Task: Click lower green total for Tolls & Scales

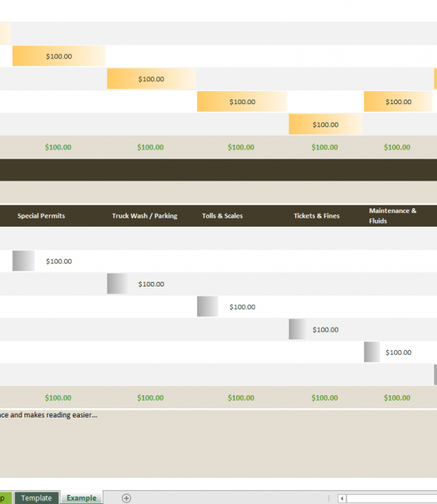Action: pos(241,398)
